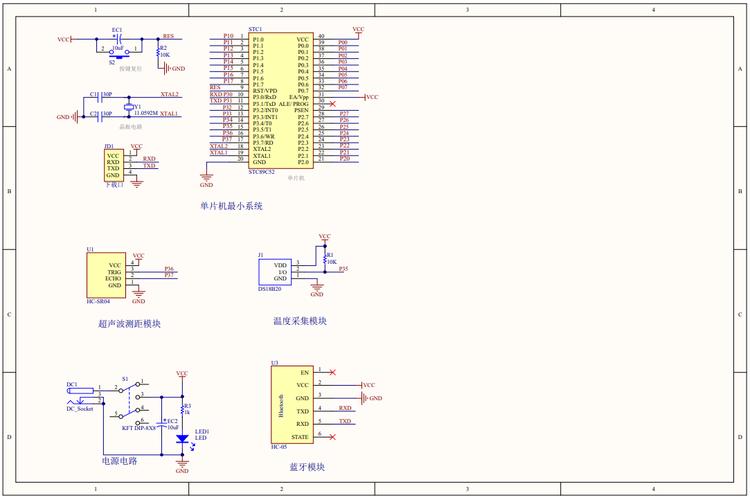The height and width of the screenshot is (500, 750).
Task: Click the RXD net label on JD1 header
Action: pos(149,159)
